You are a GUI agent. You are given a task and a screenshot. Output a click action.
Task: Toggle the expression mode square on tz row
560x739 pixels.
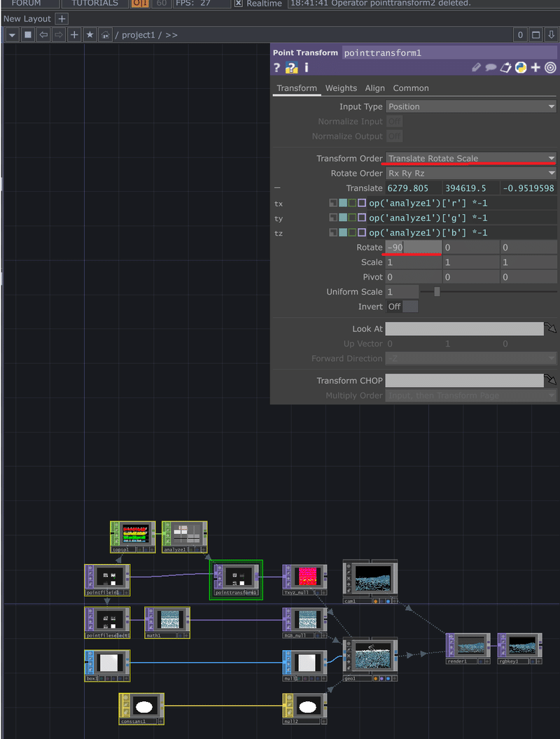[343, 232]
